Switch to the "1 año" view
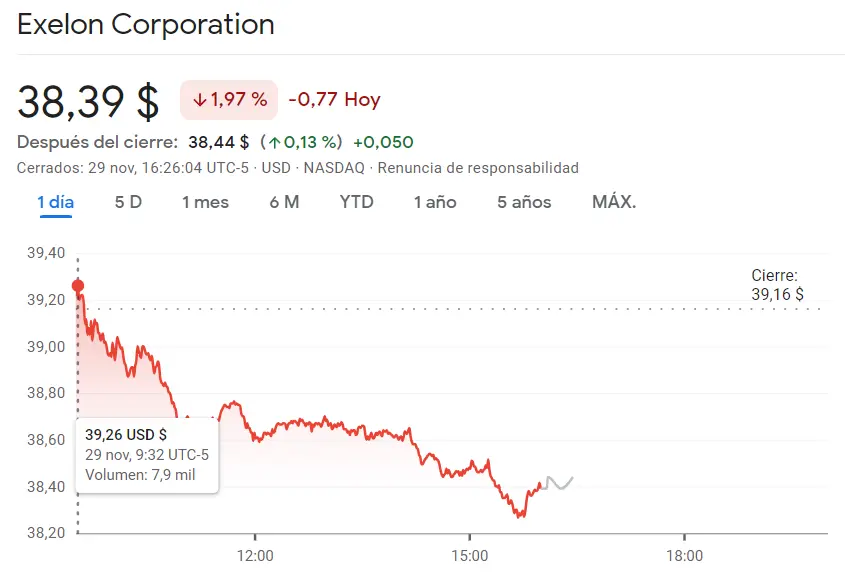This screenshot has width=845, height=581. coord(435,202)
